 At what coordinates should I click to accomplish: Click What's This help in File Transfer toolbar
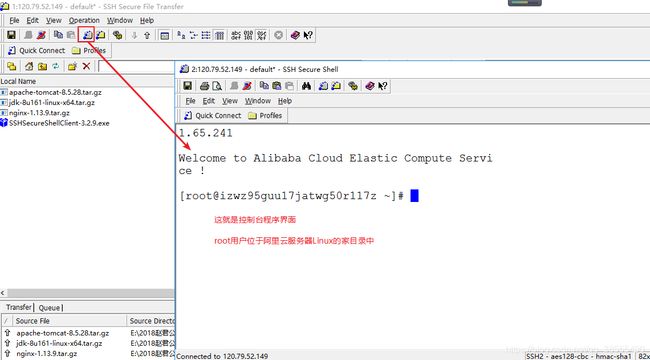308,35
